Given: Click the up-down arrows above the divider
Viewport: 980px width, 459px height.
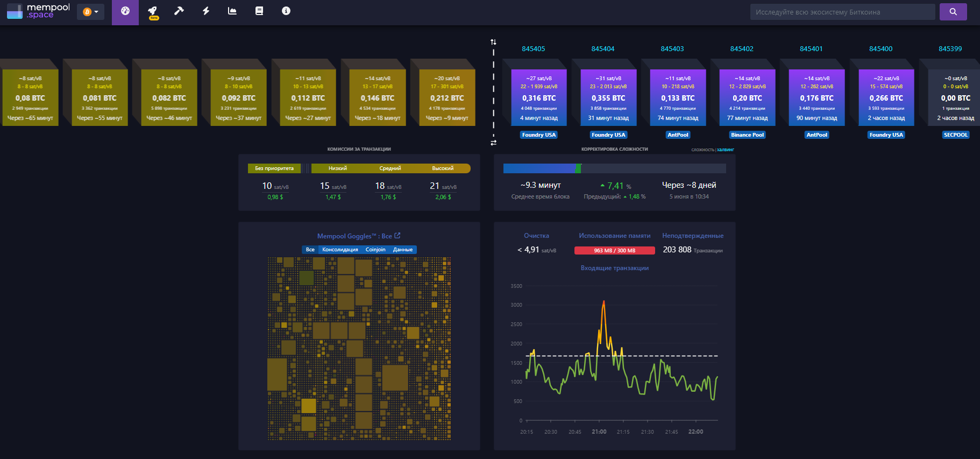Looking at the screenshot, I should (x=493, y=42).
